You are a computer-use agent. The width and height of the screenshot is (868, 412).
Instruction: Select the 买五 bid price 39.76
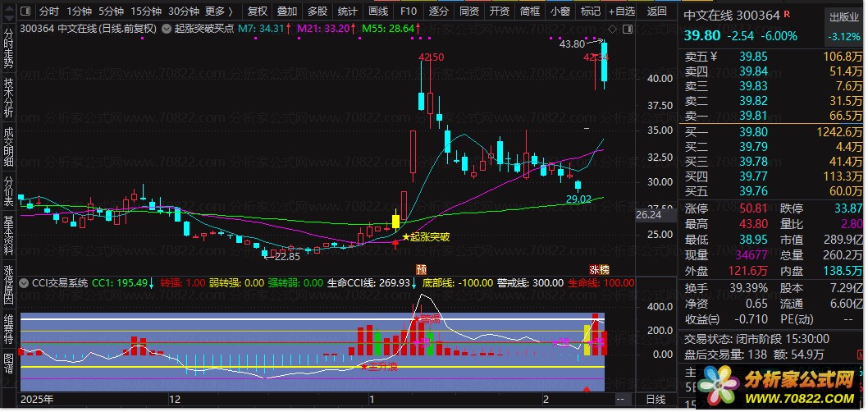click(753, 191)
